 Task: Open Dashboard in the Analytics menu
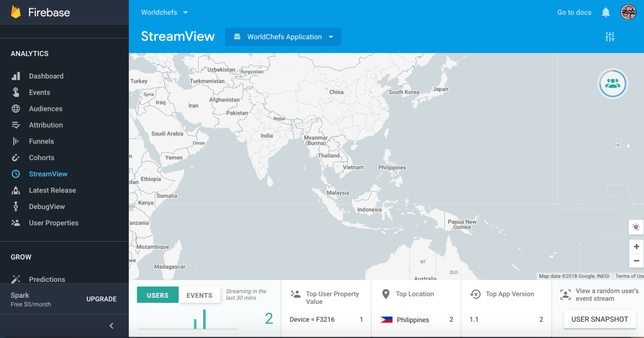(46, 76)
